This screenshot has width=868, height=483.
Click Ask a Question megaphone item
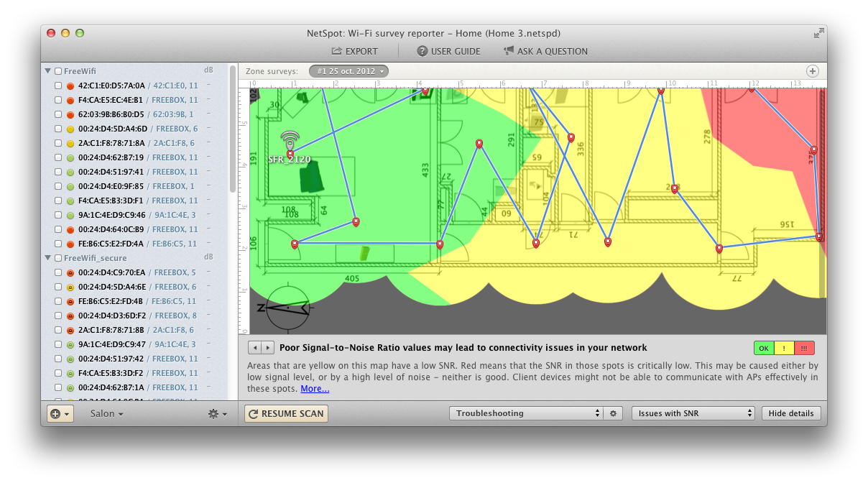pyautogui.click(x=545, y=51)
